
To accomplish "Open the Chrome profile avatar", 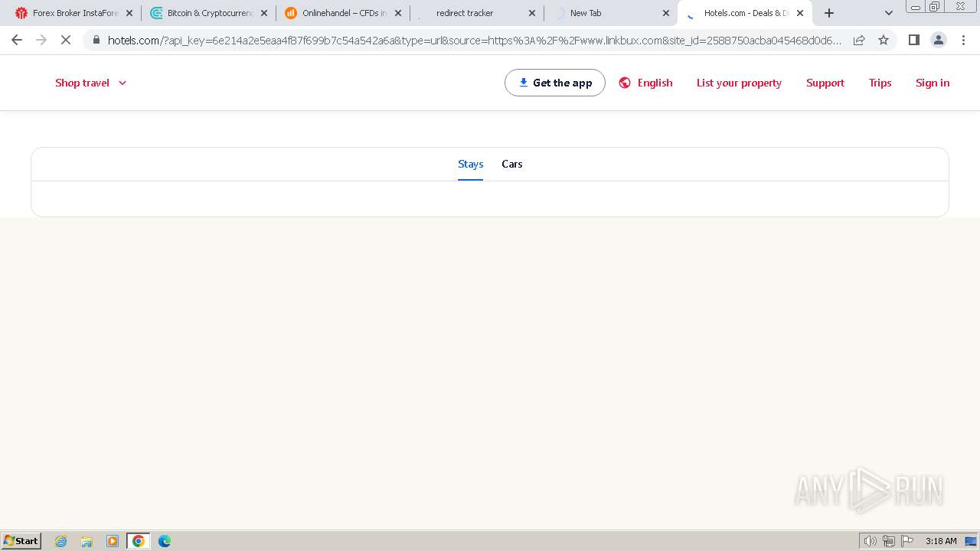I will [939, 40].
